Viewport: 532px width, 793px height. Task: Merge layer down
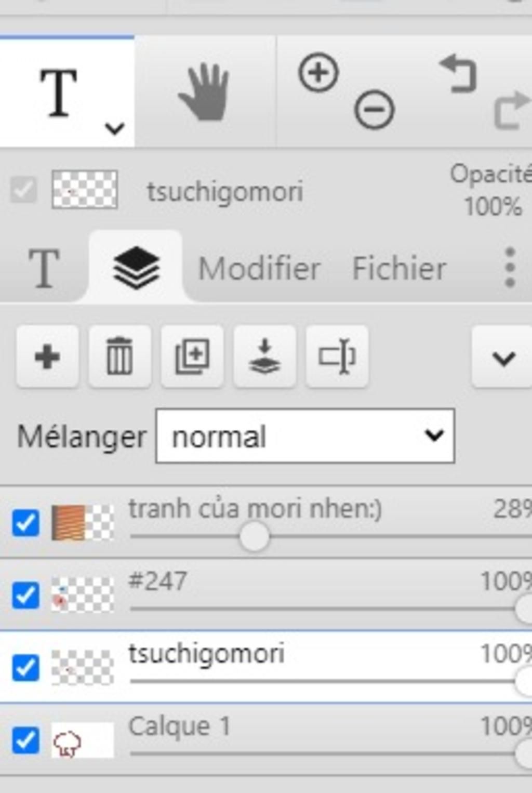click(x=264, y=357)
